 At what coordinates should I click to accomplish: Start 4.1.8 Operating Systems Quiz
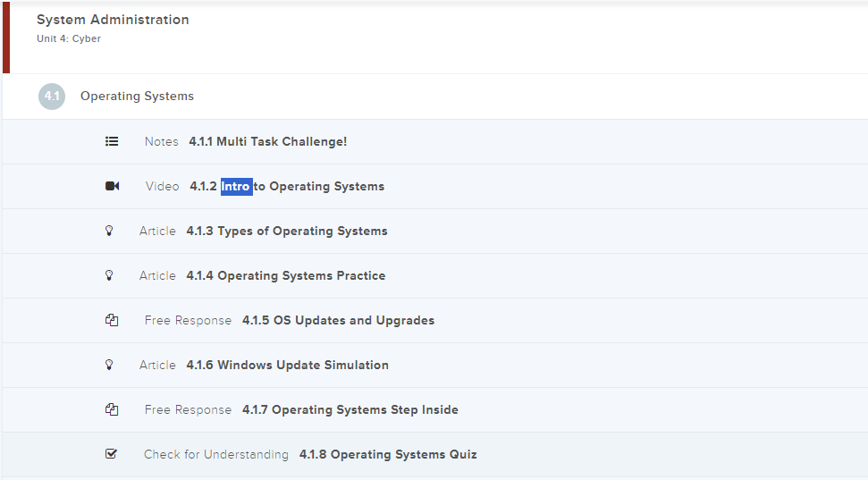pyautogui.click(x=387, y=454)
